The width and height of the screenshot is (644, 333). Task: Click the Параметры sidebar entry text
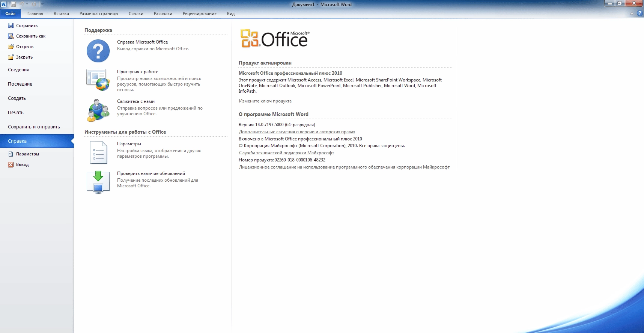pos(27,154)
